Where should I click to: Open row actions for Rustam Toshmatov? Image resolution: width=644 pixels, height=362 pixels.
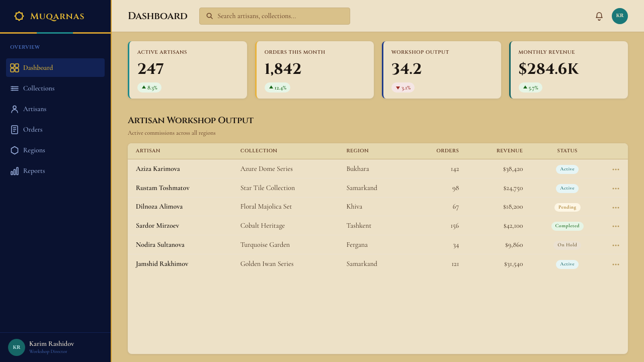point(616,189)
